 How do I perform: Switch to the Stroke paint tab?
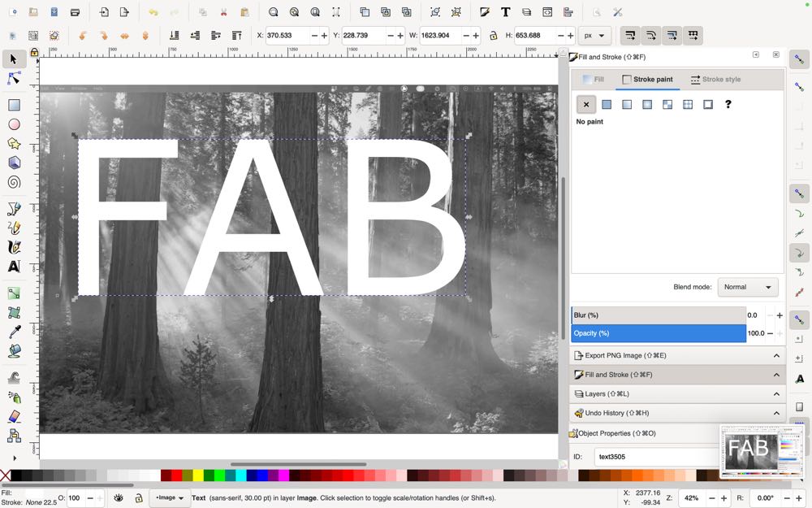(x=647, y=80)
